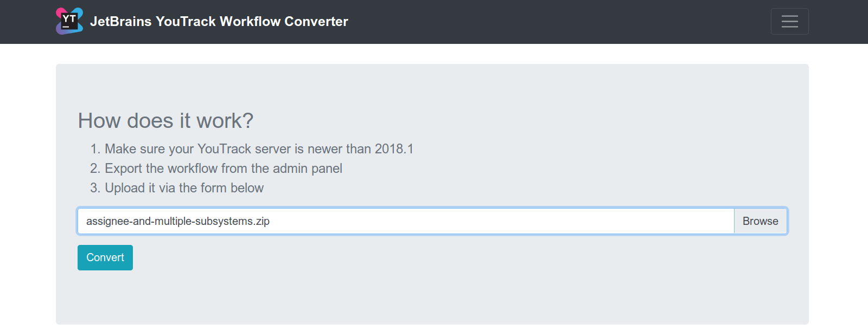
Task: Open the hamburger navigation menu
Action: 789,21
